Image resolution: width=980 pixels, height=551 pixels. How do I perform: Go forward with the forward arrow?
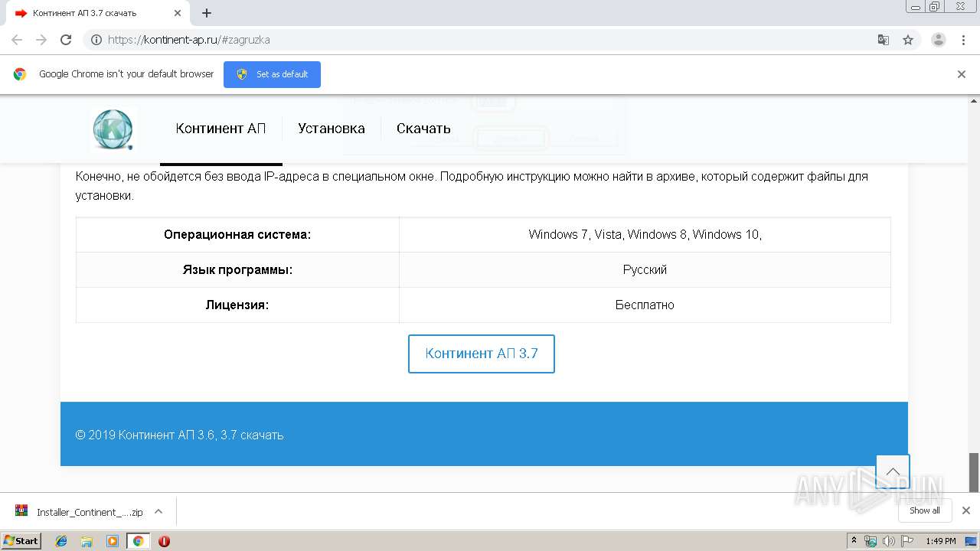[41, 40]
